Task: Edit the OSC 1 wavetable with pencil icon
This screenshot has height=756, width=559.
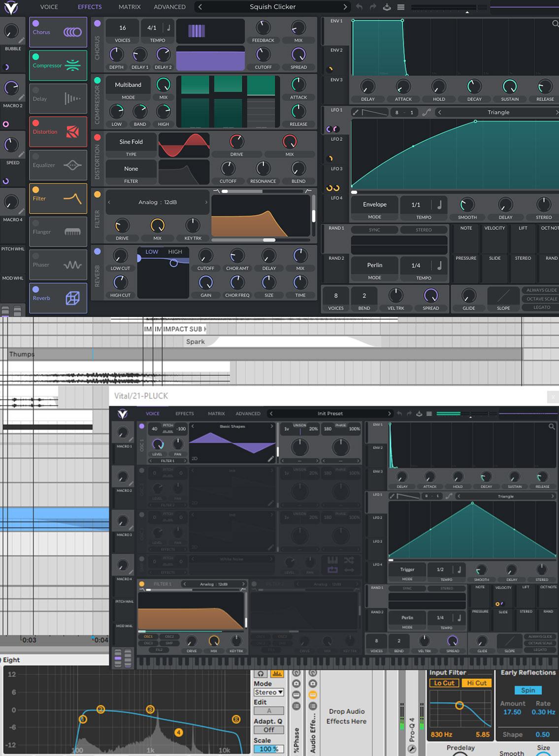Action: 270,459
